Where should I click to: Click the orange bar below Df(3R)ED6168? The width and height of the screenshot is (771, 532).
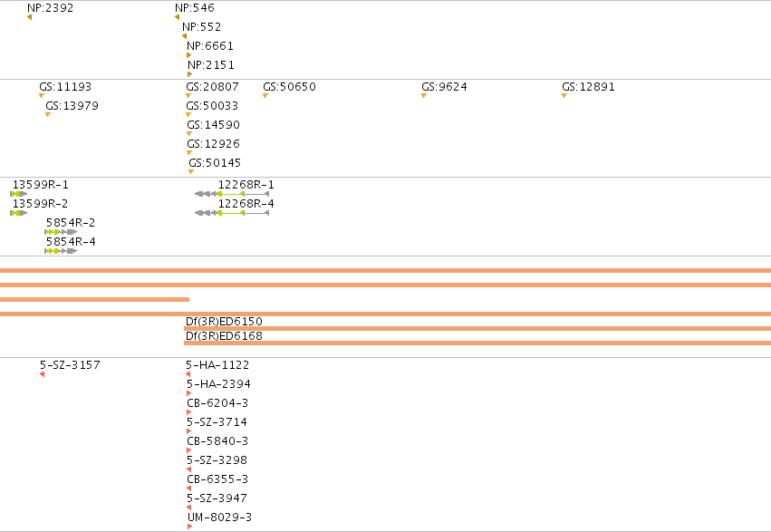(x=477, y=343)
